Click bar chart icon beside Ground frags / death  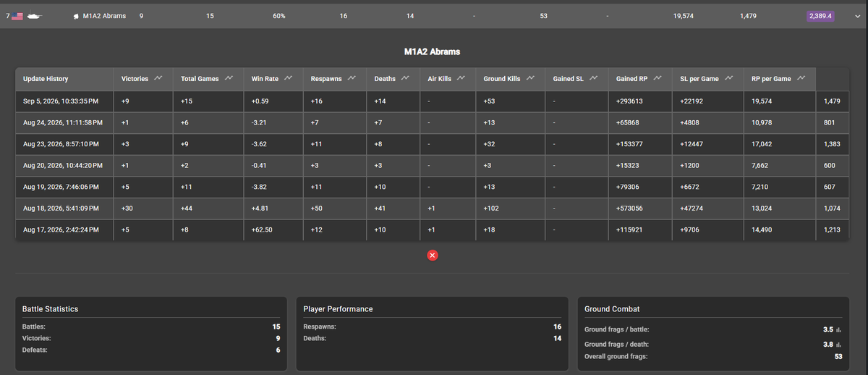[838, 345]
